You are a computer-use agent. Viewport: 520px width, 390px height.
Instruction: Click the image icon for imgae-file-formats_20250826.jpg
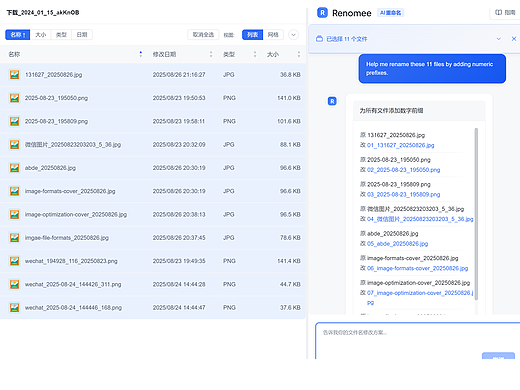[x=14, y=238]
